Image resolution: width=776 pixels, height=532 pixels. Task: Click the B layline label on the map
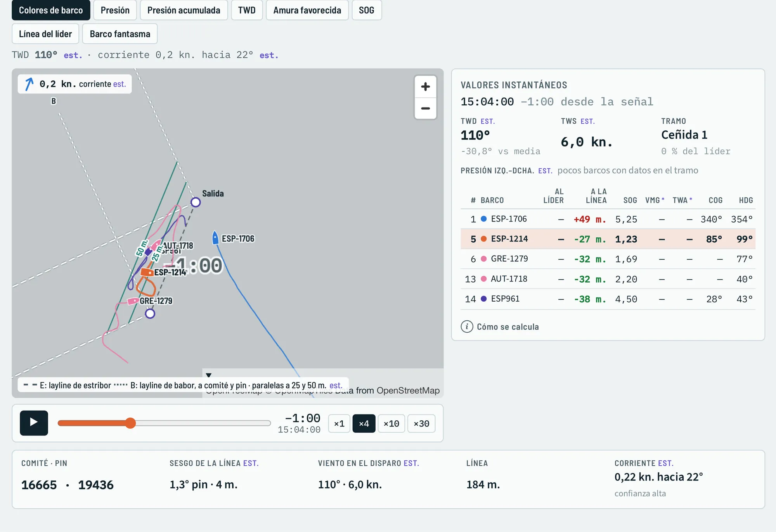click(x=54, y=101)
